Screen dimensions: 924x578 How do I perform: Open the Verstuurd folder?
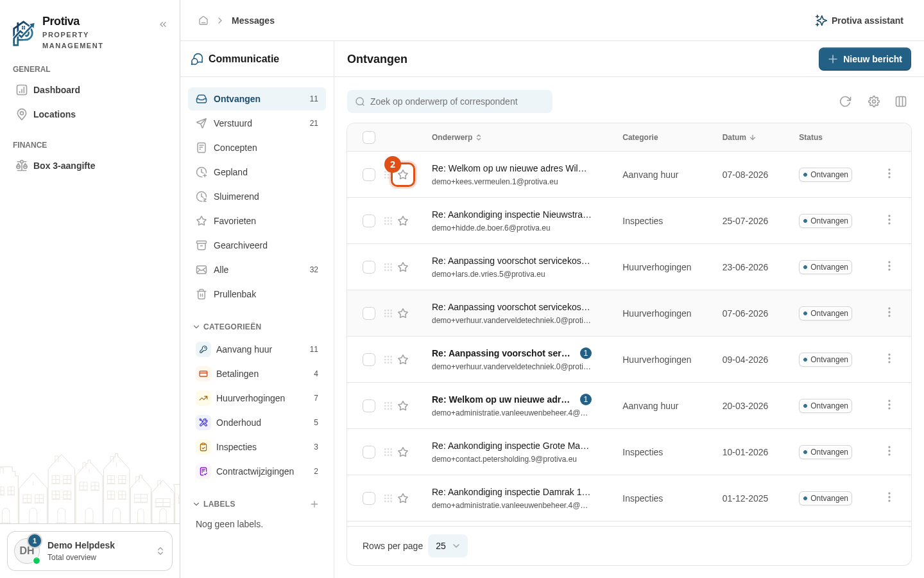[257, 123]
